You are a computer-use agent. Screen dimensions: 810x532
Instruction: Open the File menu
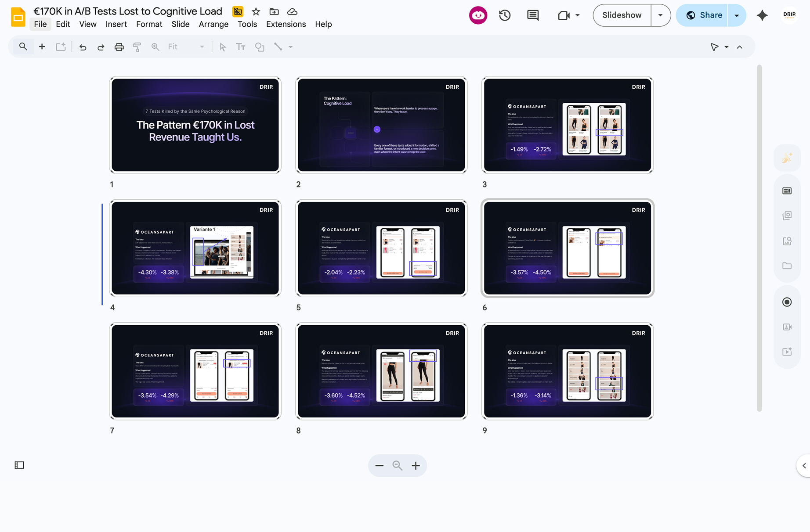40,24
